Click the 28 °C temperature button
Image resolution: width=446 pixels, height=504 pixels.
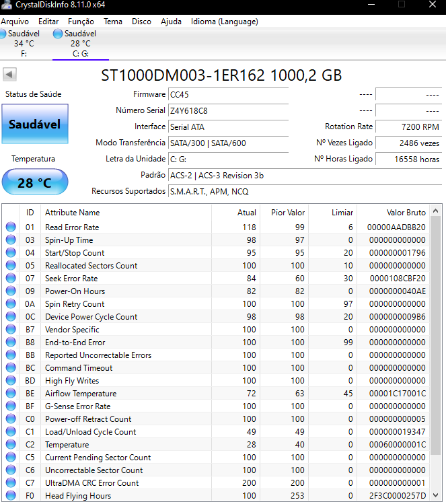(x=35, y=182)
